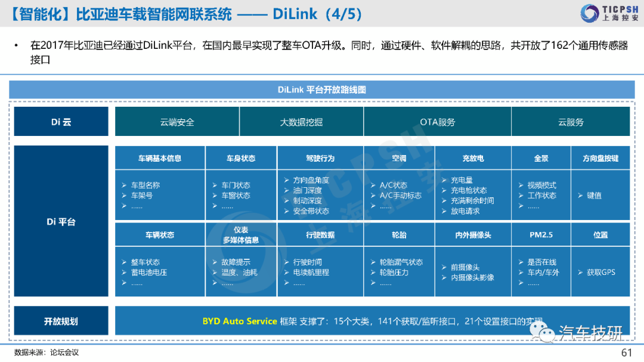Image resolution: width=644 pixels, height=362 pixels.
Task: Click the '轮胎漏气状态' list item
Action: pyautogui.click(x=401, y=262)
